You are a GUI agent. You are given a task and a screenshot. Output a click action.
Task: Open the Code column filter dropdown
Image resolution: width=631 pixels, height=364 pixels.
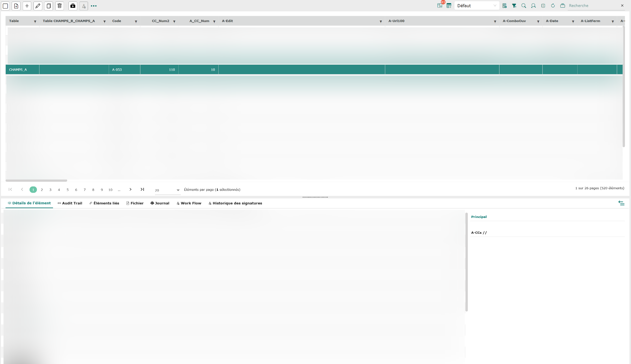click(136, 21)
